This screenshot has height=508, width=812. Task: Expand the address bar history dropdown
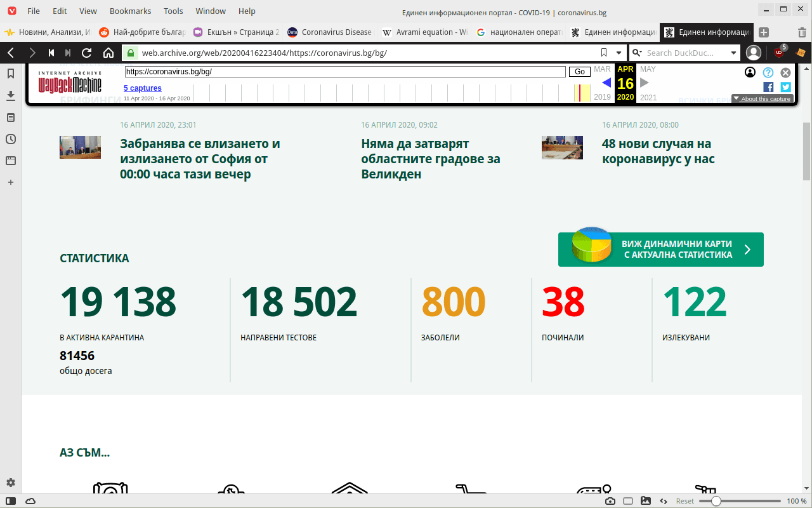click(x=619, y=53)
